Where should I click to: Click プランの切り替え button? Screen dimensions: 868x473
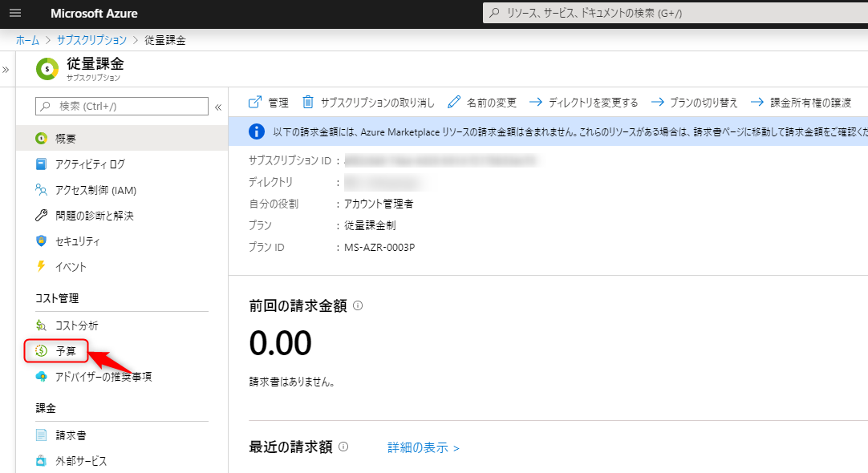point(694,103)
